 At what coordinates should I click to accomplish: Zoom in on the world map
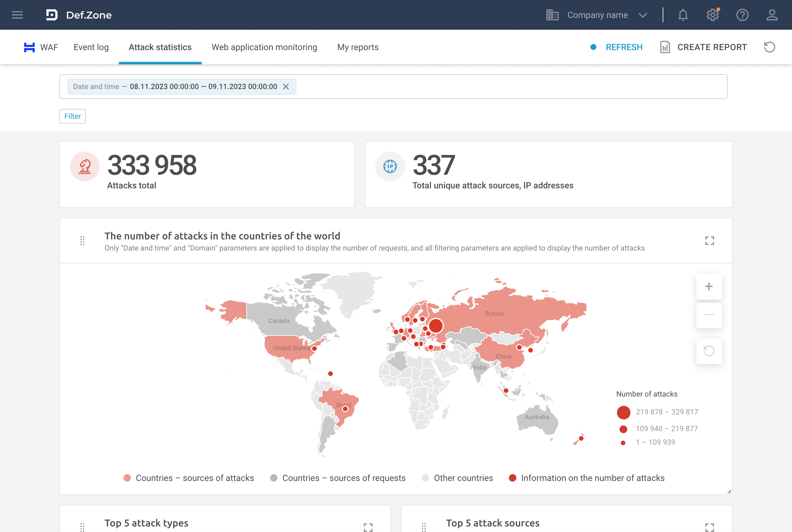(708, 287)
